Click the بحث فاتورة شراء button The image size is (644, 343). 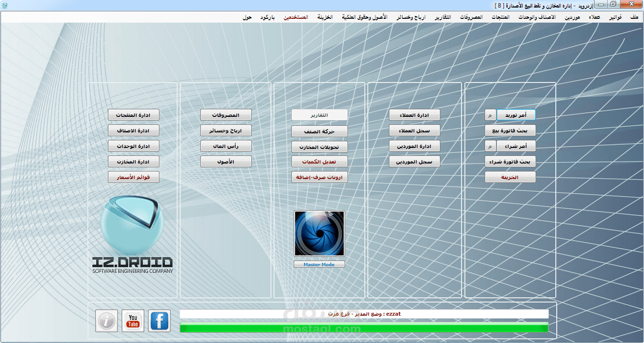tap(510, 162)
